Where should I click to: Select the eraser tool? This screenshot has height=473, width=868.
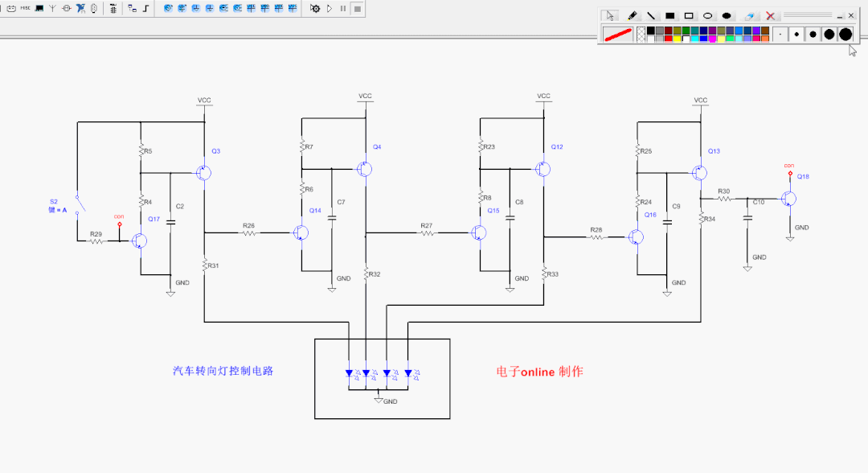pos(749,15)
